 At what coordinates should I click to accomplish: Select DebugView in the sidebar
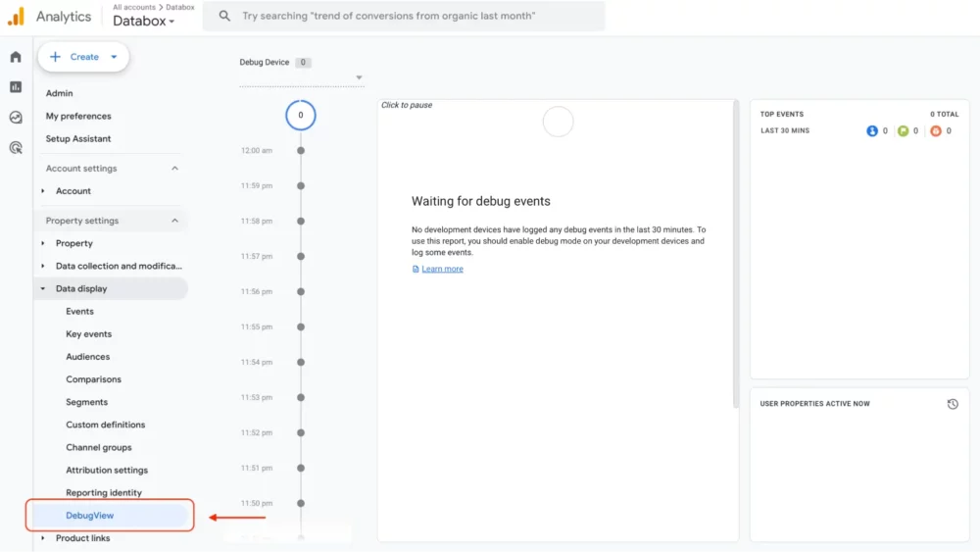tap(90, 516)
